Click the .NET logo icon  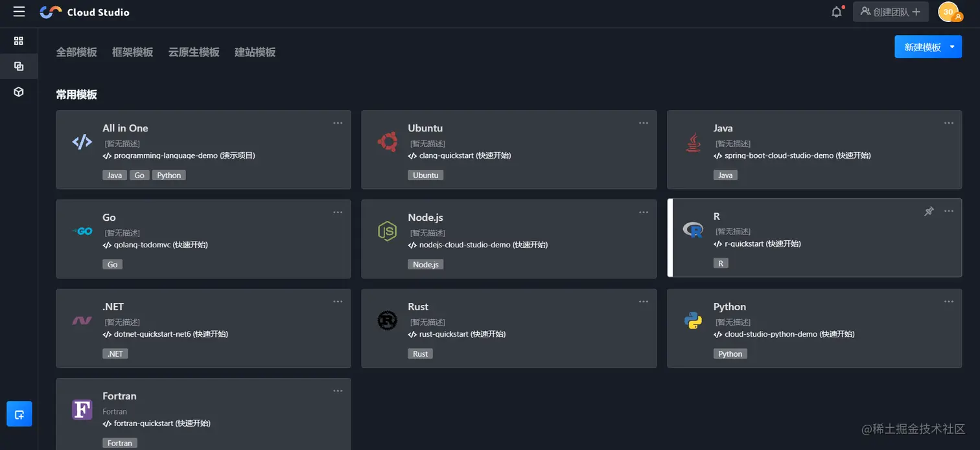[x=82, y=321]
